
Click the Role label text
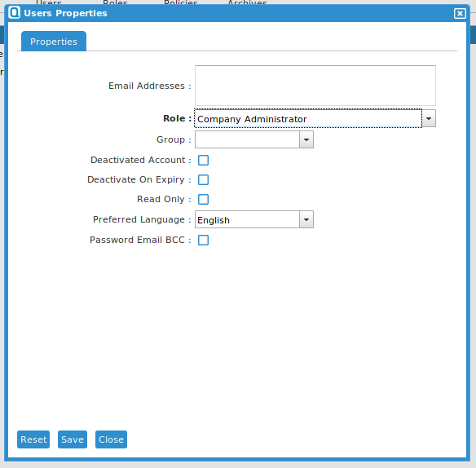pyautogui.click(x=178, y=118)
